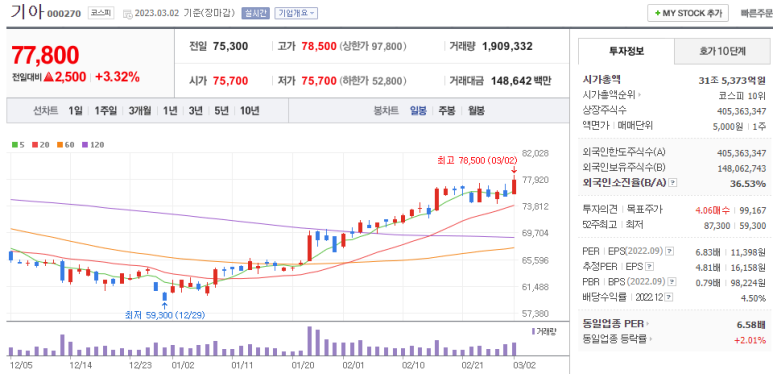Open help icon next to 외국인소진율(B/A)
Screen dimensions: 773x374
673,183
